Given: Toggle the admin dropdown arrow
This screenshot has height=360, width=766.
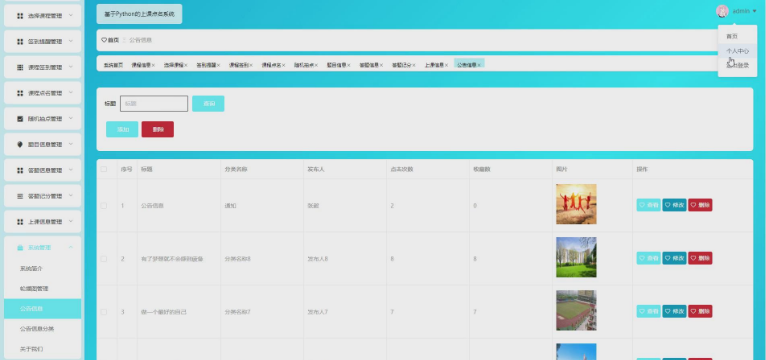Looking at the screenshot, I should coord(754,11).
